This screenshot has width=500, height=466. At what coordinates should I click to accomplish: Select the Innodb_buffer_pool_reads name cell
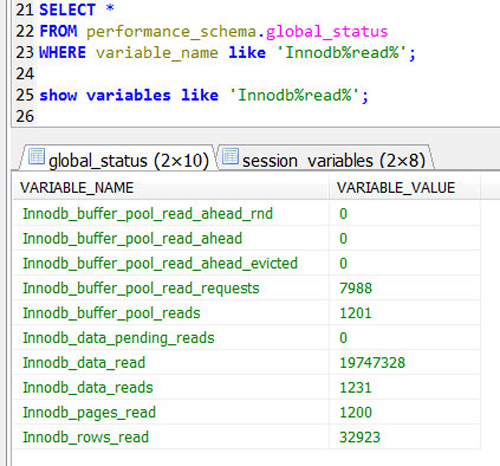171,313
